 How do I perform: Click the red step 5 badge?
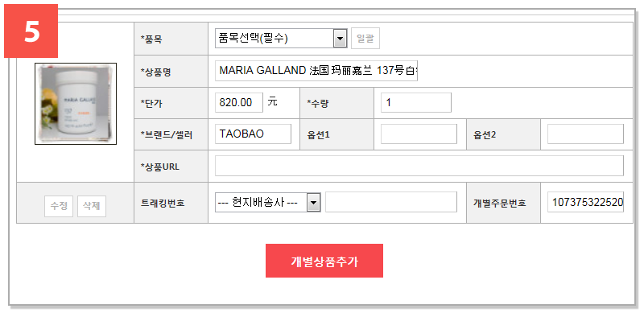[31, 31]
